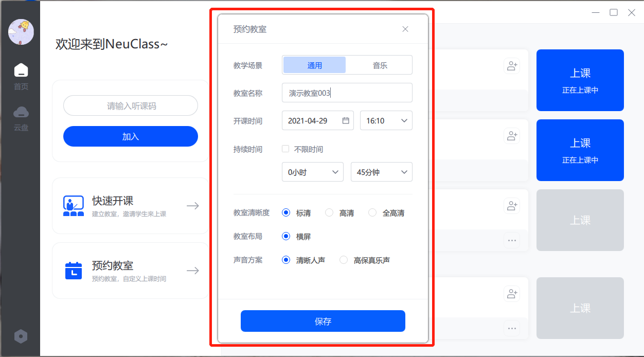Screen dimensions: 644x357
Task: Click 保存 button
Action: pos(323,321)
